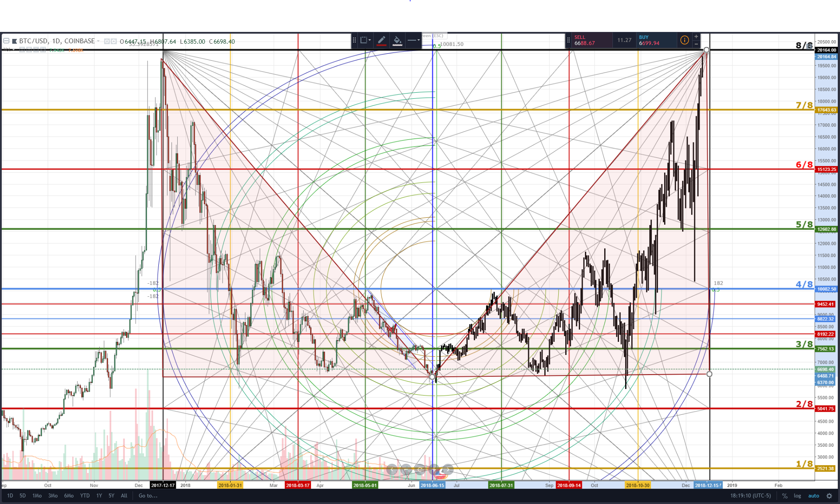Select the drawing anchor point at top right
The image size is (840, 504).
(707, 50)
